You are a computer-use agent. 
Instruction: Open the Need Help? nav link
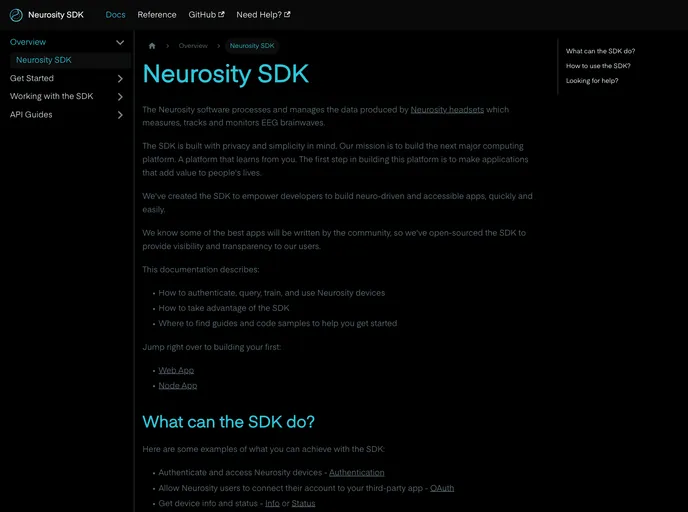point(263,14)
